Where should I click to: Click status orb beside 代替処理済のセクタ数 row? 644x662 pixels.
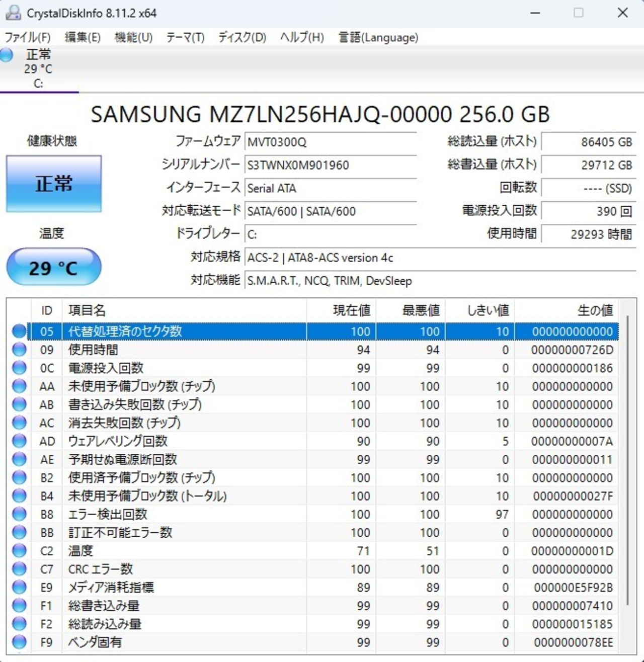(x=19, y=331)
